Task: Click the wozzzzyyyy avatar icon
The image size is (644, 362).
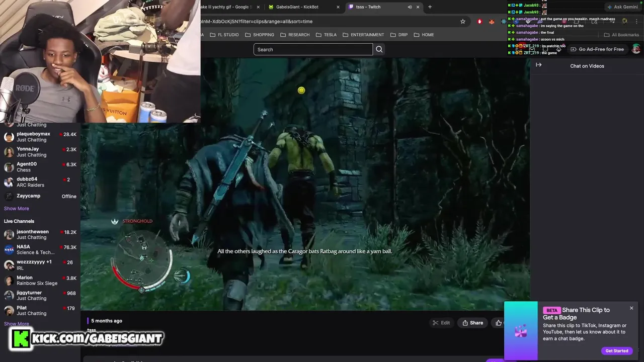Action: [9, 265]
